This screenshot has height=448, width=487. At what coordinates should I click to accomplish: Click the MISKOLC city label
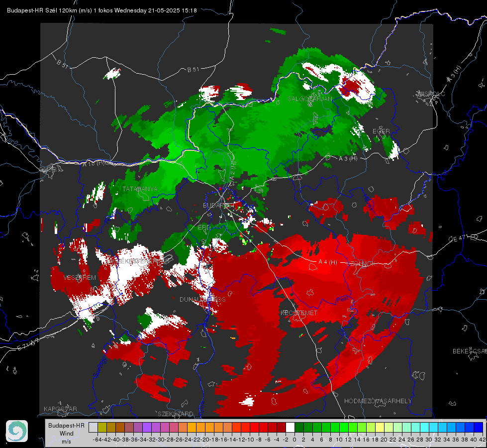point(431,94)
